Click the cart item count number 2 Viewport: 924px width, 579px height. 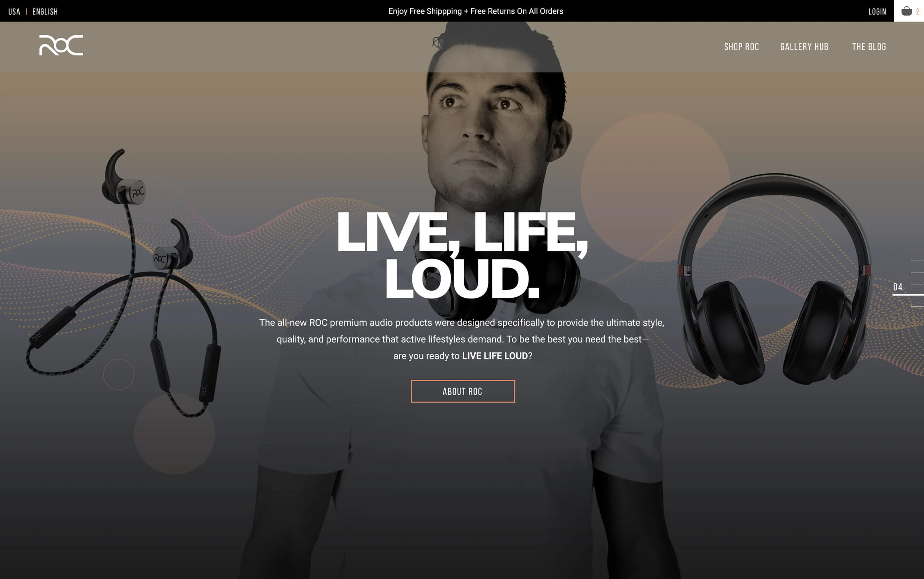point(917,11)
